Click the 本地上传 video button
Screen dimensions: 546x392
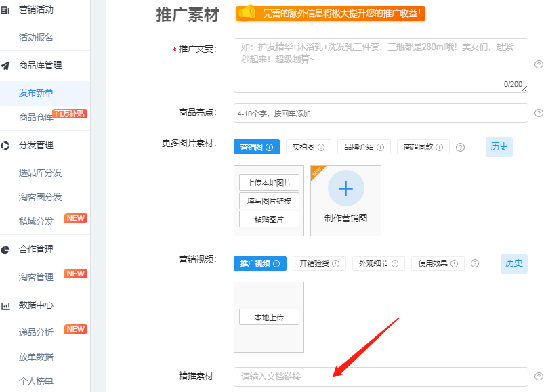point(269,317)
